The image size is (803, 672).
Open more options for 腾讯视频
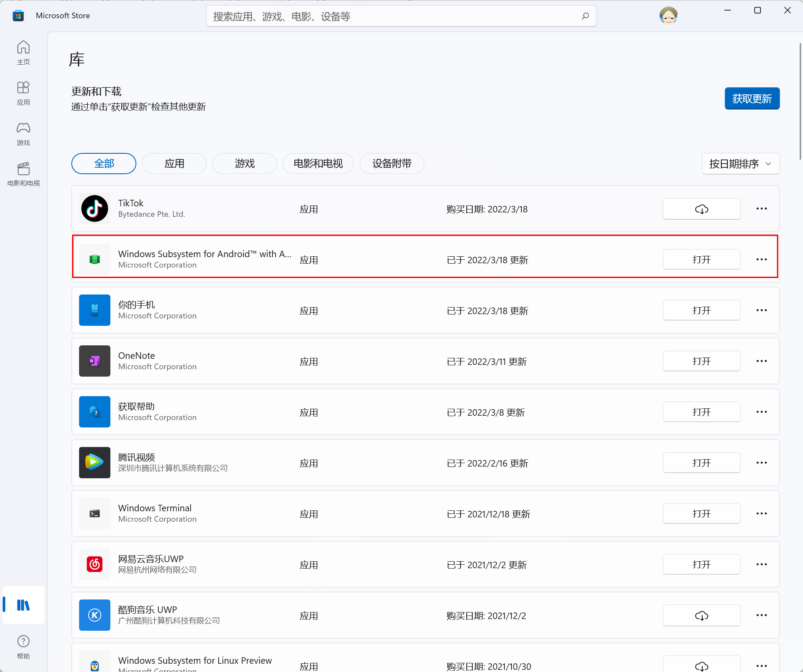pos(762,463)
